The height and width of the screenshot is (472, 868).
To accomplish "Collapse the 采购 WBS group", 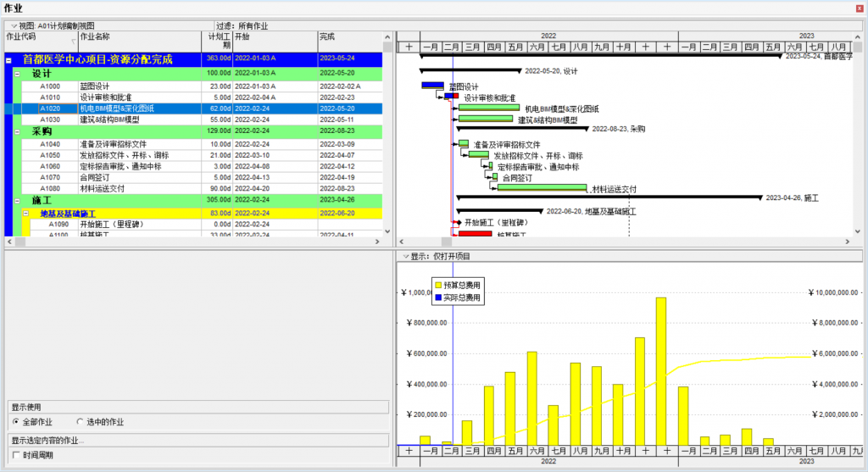I will (x=17, y=131).
